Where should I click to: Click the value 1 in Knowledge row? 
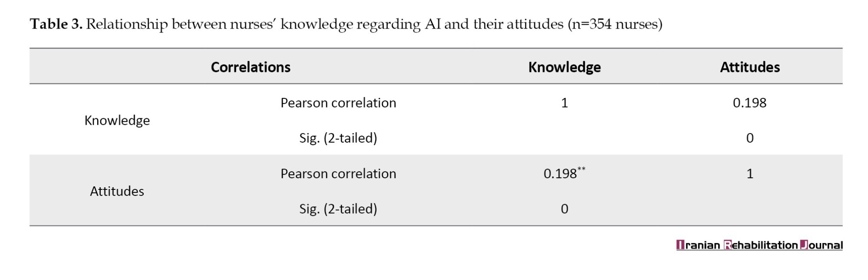(x=564, y=103)
